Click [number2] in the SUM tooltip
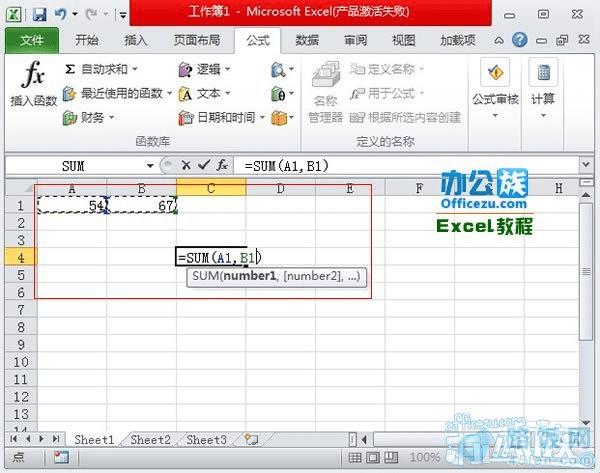The image size is (600, 473). click(x=313, y=276)
